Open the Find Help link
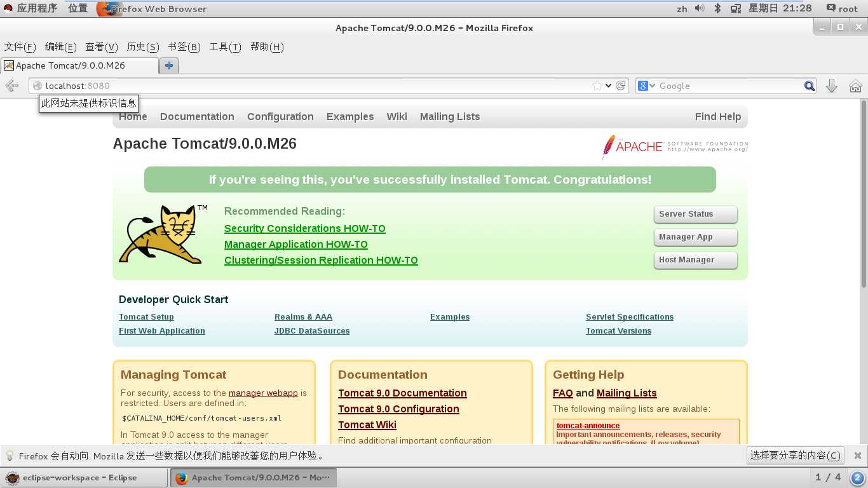 coord(718,116)
